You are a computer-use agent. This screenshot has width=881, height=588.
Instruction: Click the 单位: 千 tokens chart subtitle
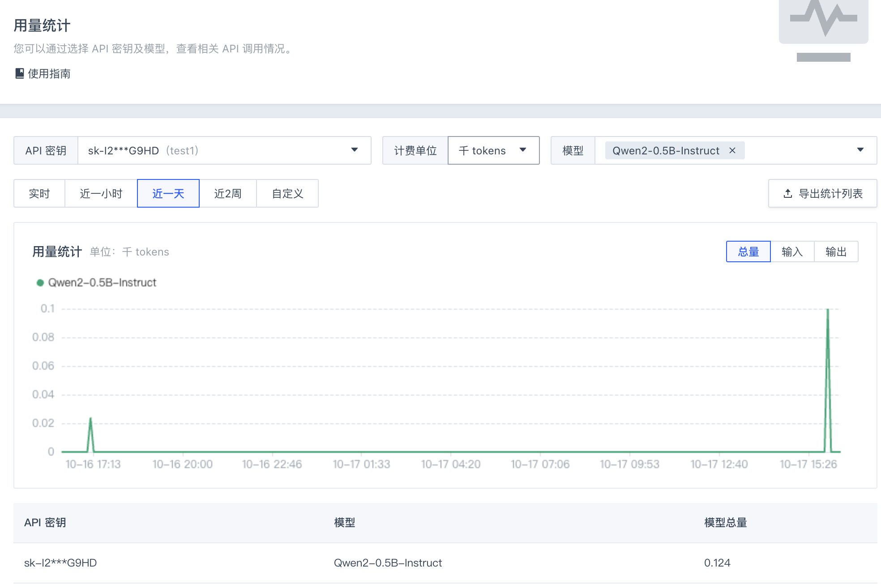129,251
